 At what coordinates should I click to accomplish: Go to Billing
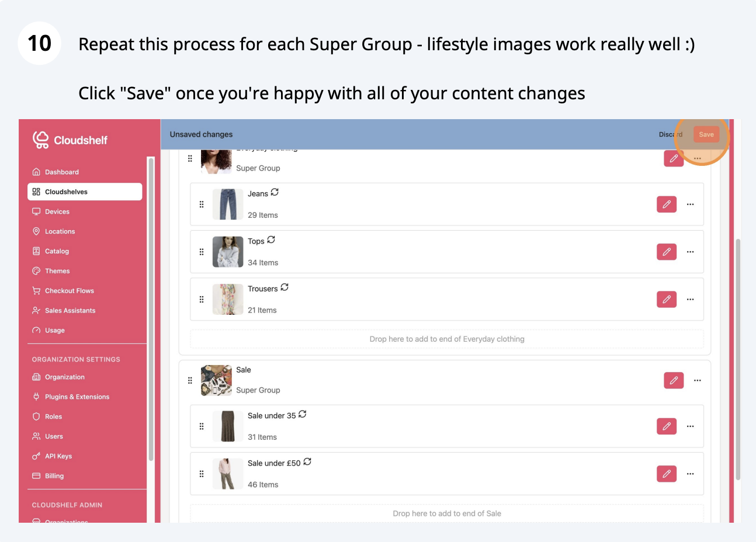[x=85, y=477]
